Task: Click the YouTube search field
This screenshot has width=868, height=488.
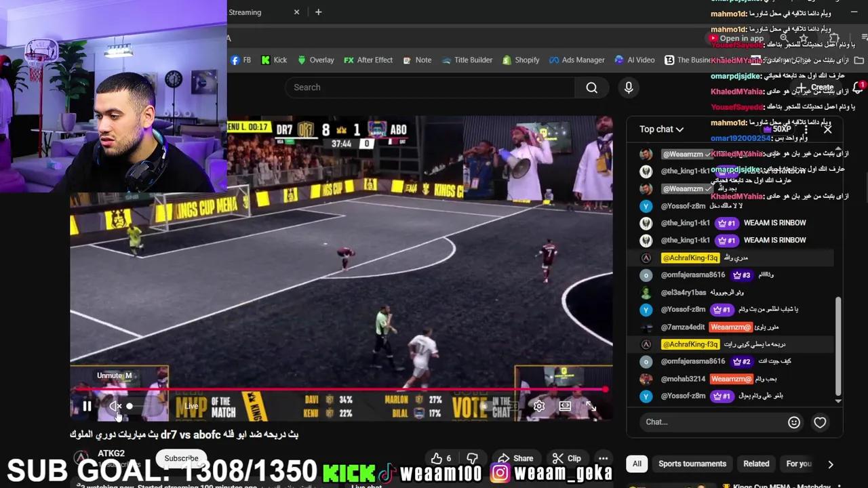Action: click(x=430, y=87)
